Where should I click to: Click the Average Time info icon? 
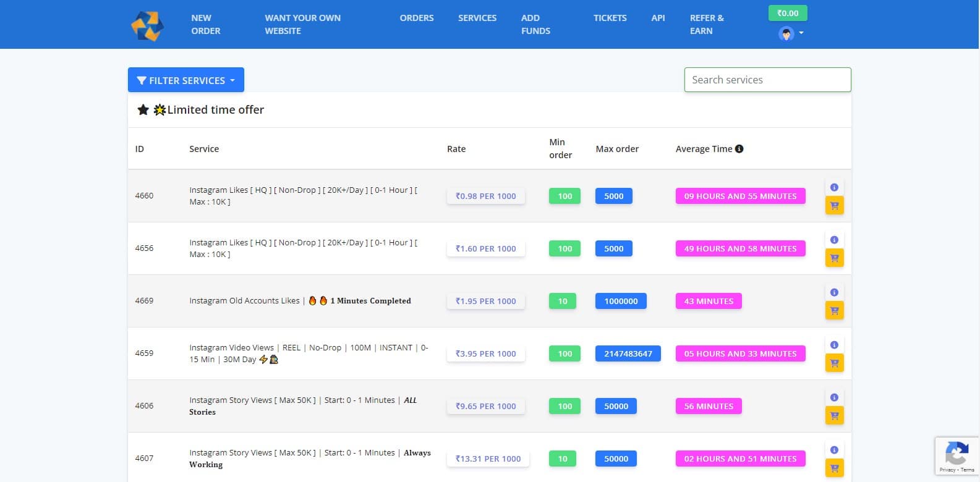[x=739, y=149]
